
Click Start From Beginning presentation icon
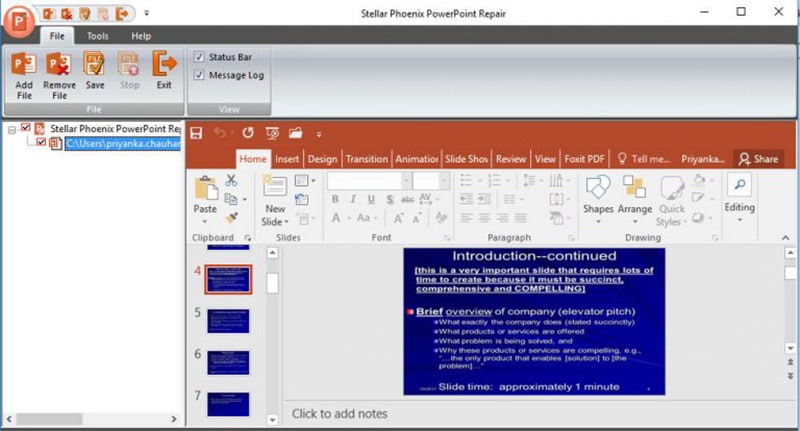(x=272, y=134)
